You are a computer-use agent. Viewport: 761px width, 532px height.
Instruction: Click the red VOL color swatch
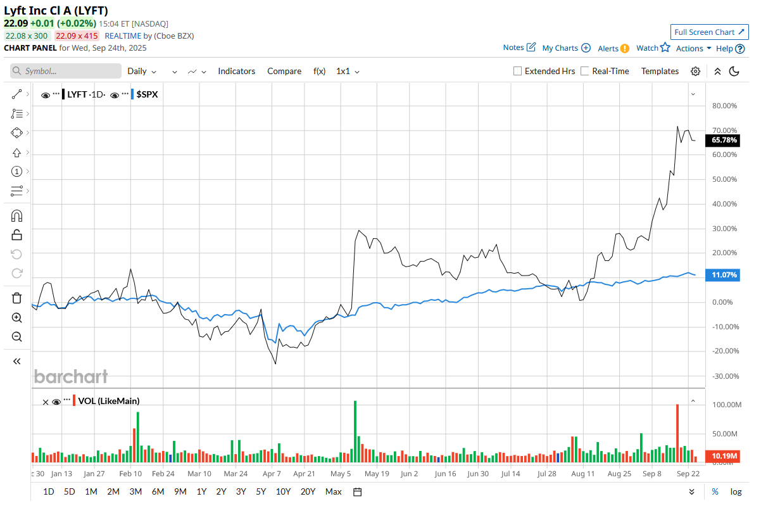[75, 400]
